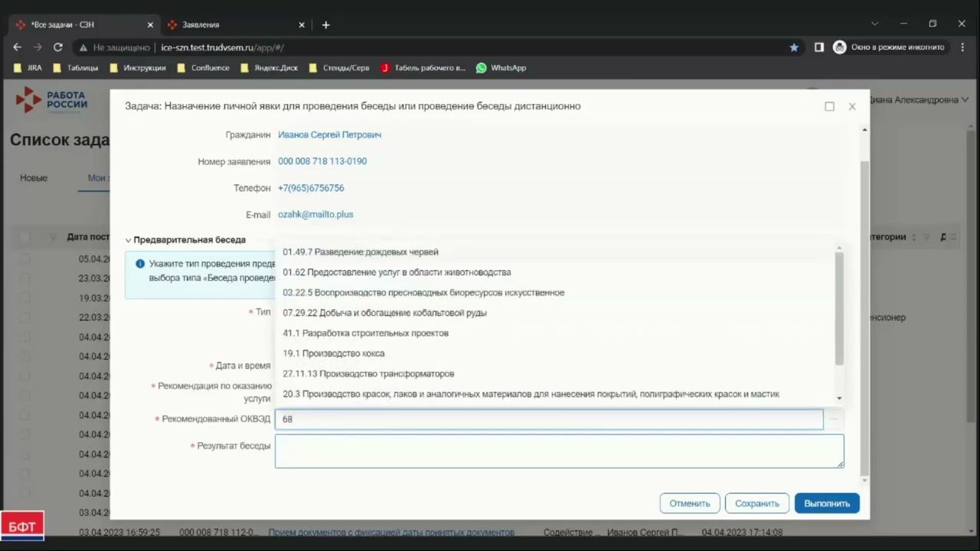
Task: Open the Табель рабочего времени bookmark
Action: [x=423, y=67]
